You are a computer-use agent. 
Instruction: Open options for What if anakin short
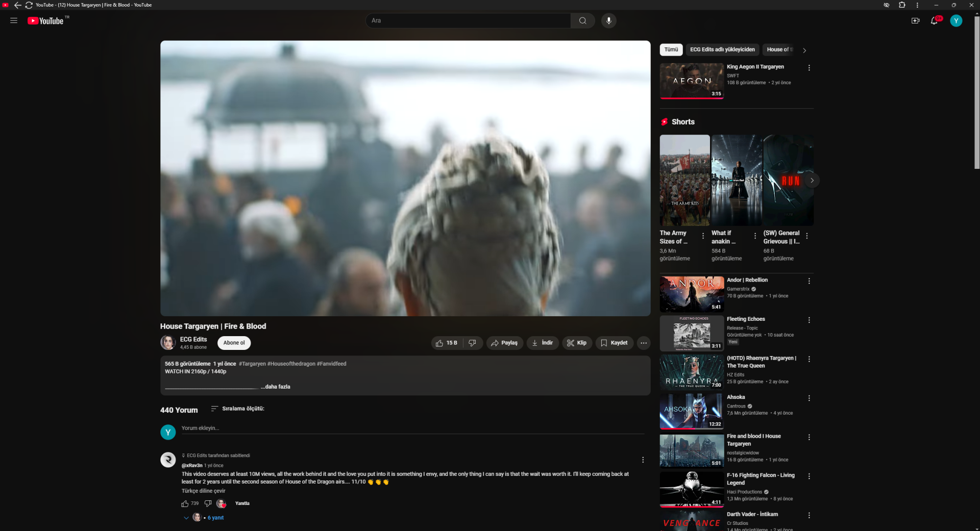tap(755, 236)
